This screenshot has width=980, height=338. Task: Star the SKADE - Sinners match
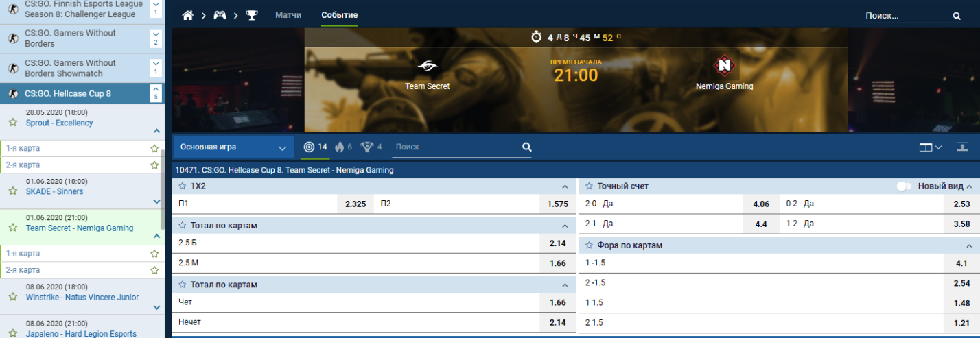pyautogui.click(x=12, y=191)
